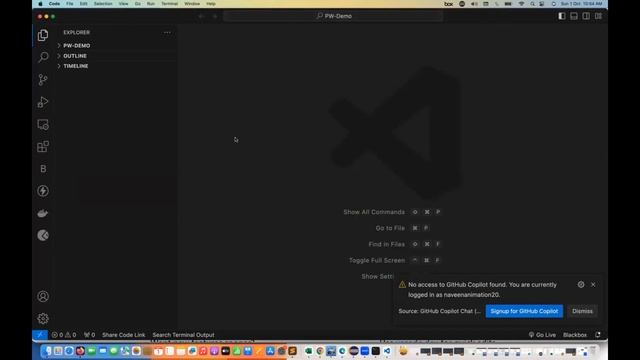The image size is (640, 360).
Task: Open the Extensions view
Action: click(x=43, y=147)
